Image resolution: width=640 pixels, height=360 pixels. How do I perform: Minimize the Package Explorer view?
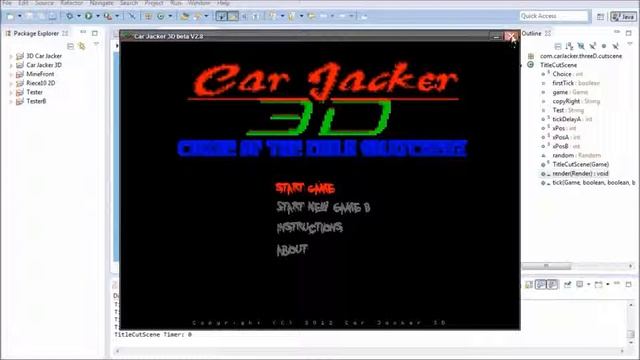tap(83, 32)
